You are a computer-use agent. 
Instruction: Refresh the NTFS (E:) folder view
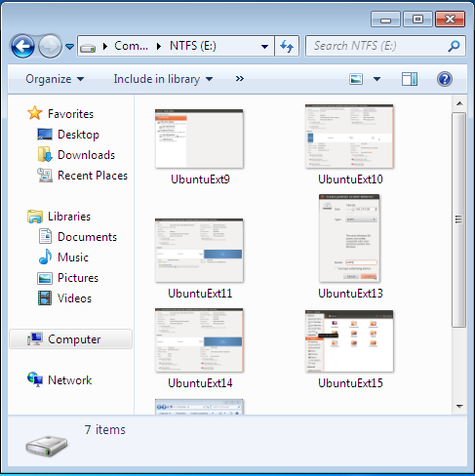click(x=287, y=46)
